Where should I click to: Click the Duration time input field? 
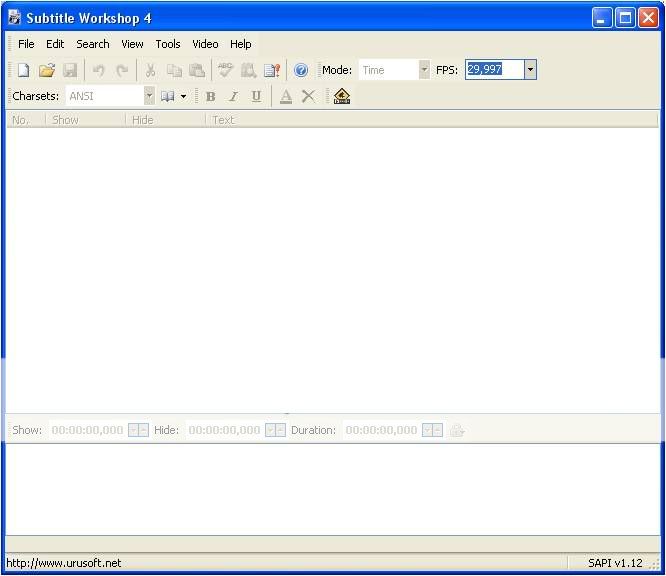pyautogui.click(x=381, y=430)
